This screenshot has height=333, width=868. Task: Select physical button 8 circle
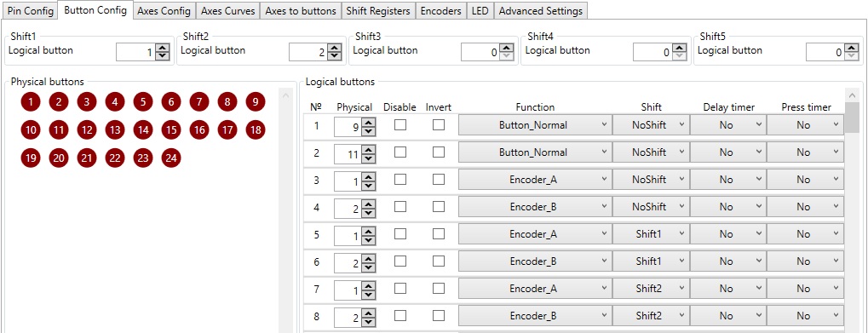point(227,102)
